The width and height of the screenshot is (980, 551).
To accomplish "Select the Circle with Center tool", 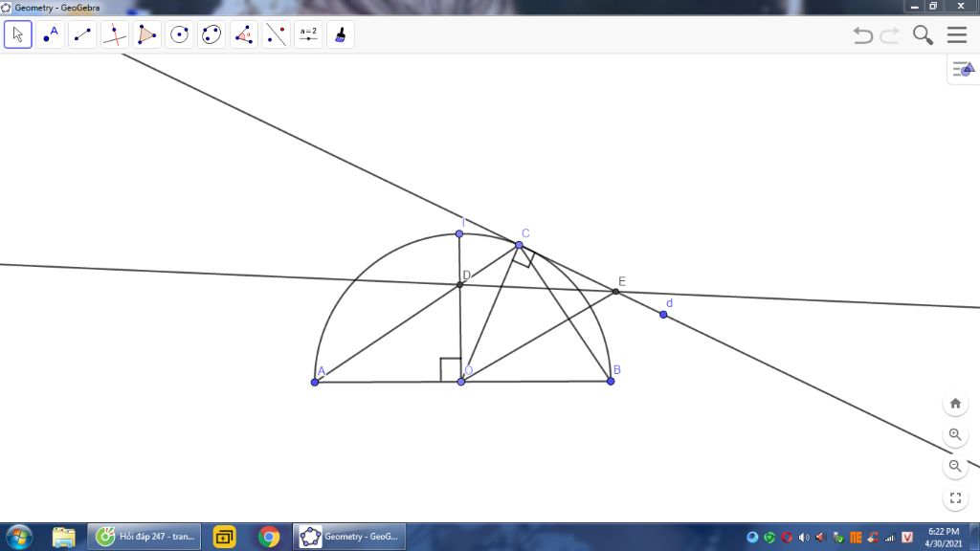I will (x=179, y=34).
